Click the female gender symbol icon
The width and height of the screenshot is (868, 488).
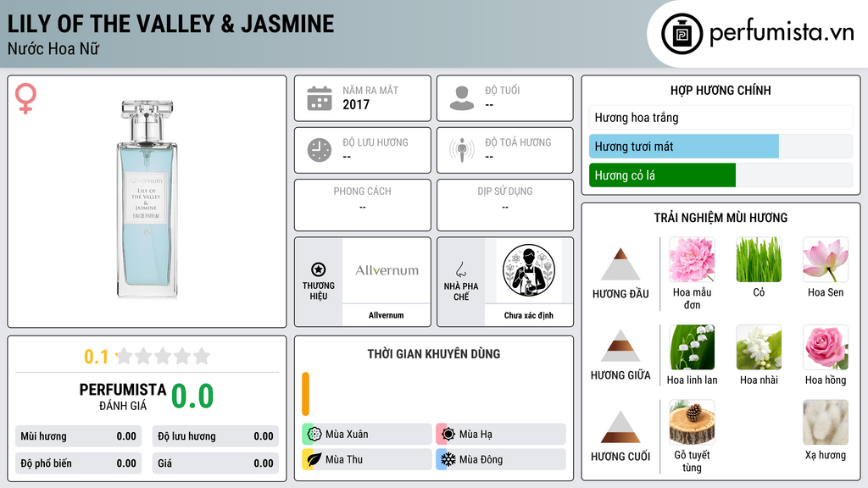[x=25, y=98]
